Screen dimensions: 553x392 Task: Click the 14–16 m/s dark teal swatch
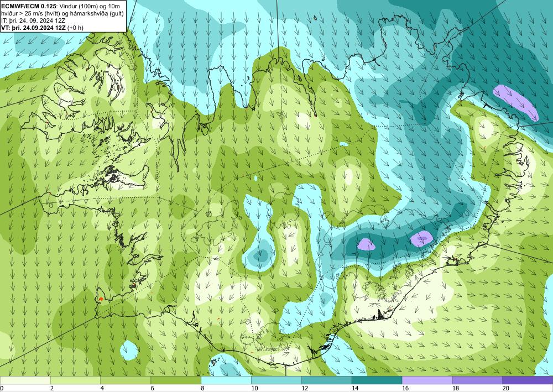coord(377,380)
